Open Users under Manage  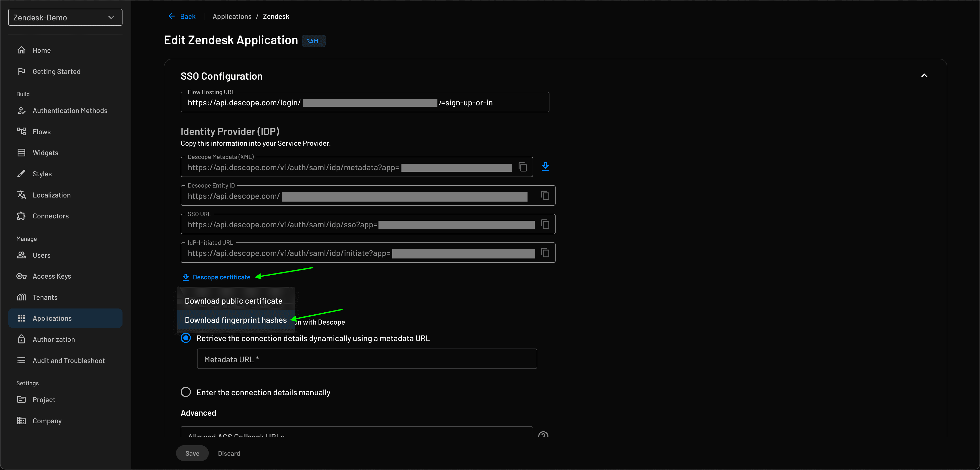click(x=41, y=255)
